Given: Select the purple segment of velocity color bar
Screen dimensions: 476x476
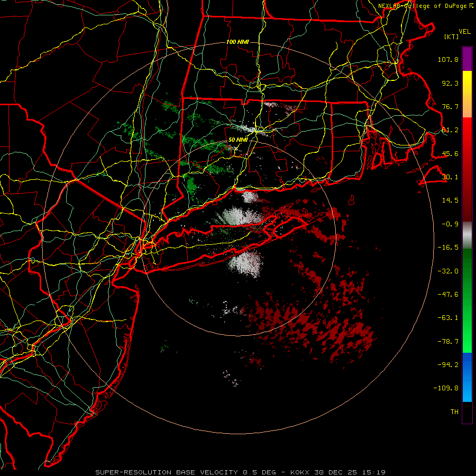Looking at the screenshot, I should (x=467, y=59).
